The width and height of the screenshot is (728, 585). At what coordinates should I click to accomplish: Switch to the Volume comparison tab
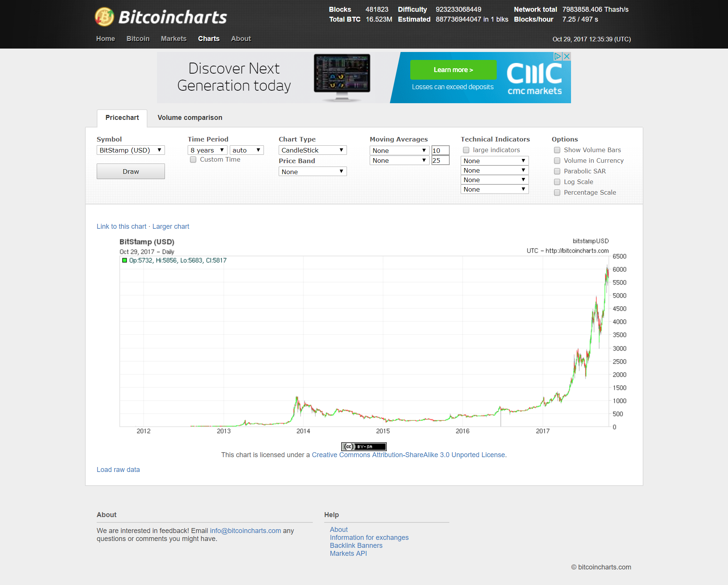pos(190,118)
